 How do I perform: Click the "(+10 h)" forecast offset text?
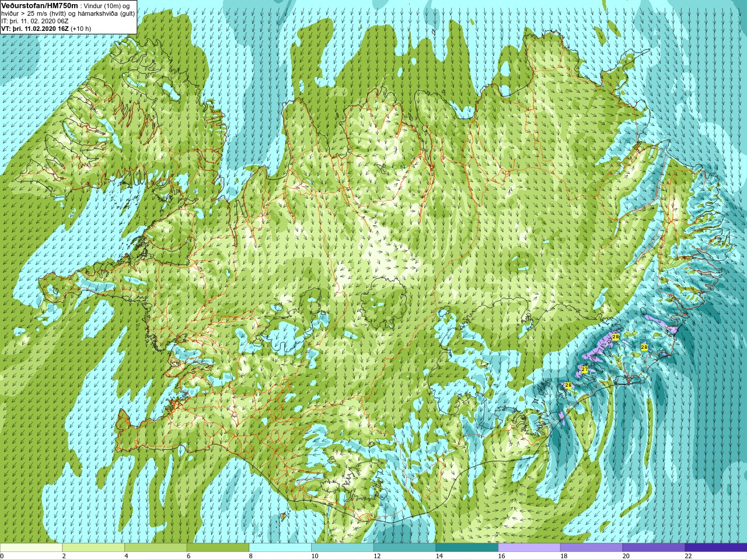(81, 29)
